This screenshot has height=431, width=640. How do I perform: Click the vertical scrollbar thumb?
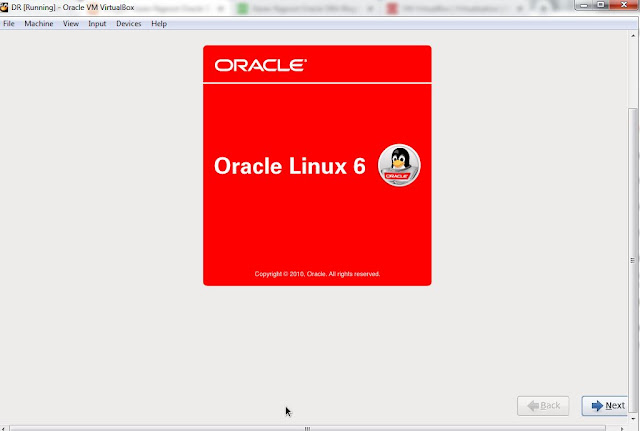632,260
